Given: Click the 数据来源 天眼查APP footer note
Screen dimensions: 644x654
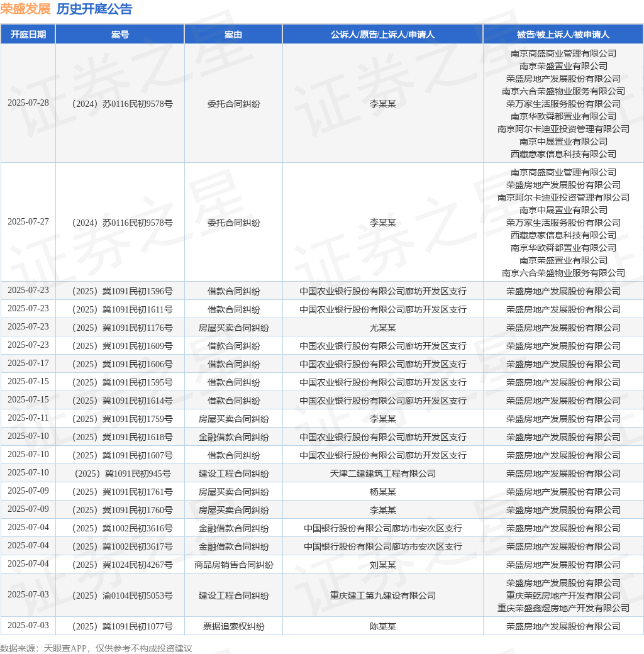Looking at the screenshot, I should click(96, 648).
